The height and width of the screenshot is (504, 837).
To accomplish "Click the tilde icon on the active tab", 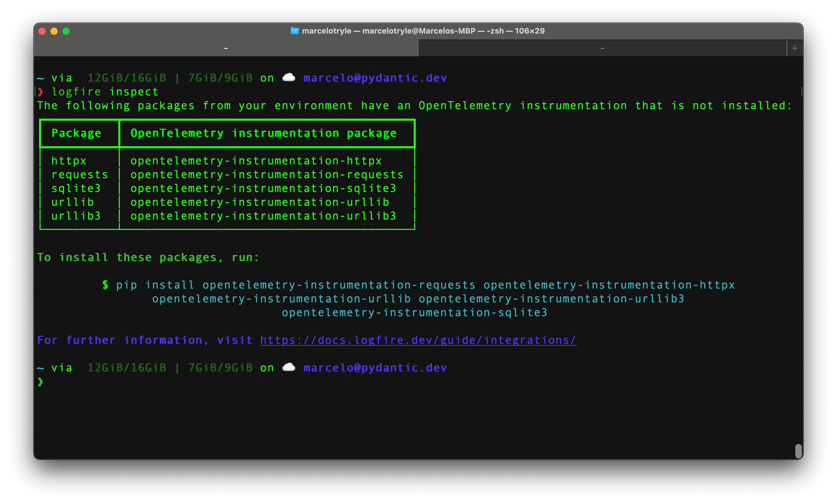I will tap(225, 48).
